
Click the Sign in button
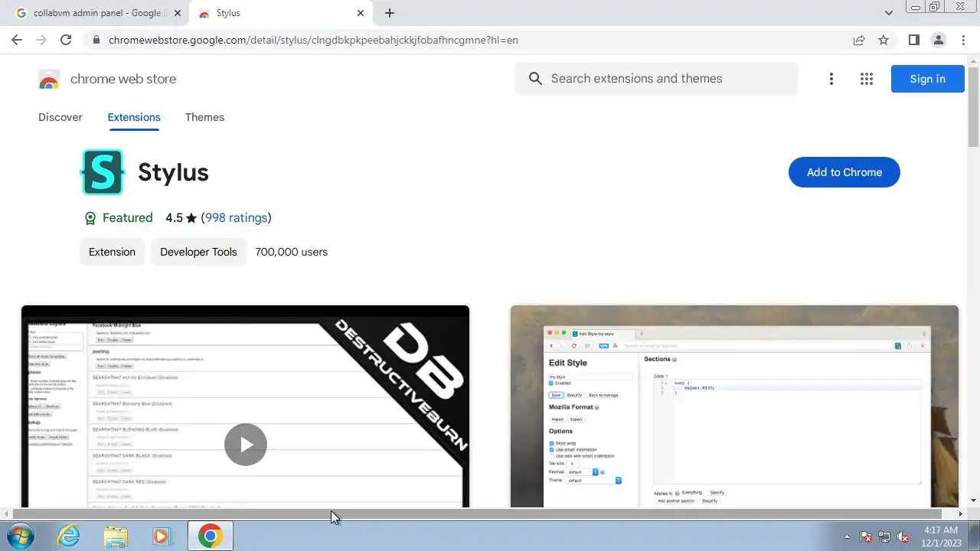tap(927, 79)
